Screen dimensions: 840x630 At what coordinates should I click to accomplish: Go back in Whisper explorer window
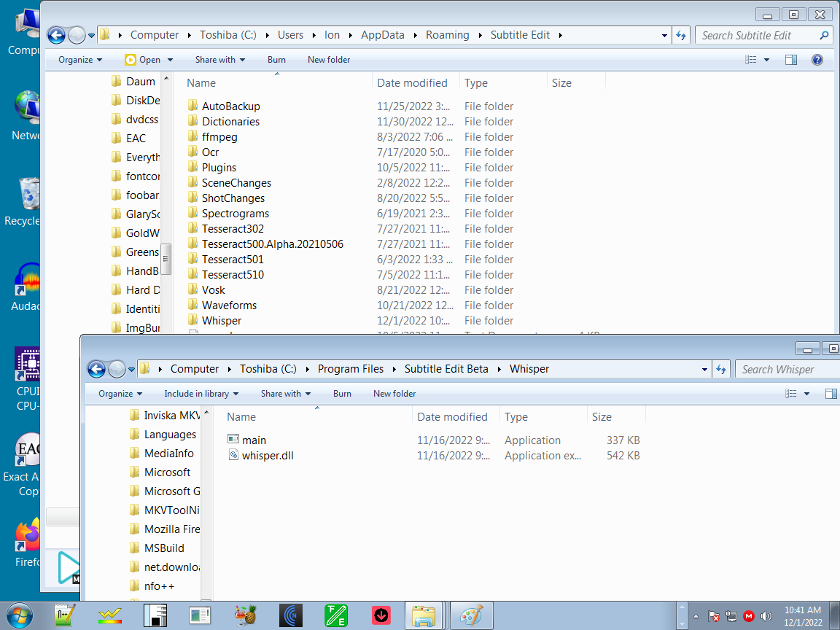coord(96,369)
